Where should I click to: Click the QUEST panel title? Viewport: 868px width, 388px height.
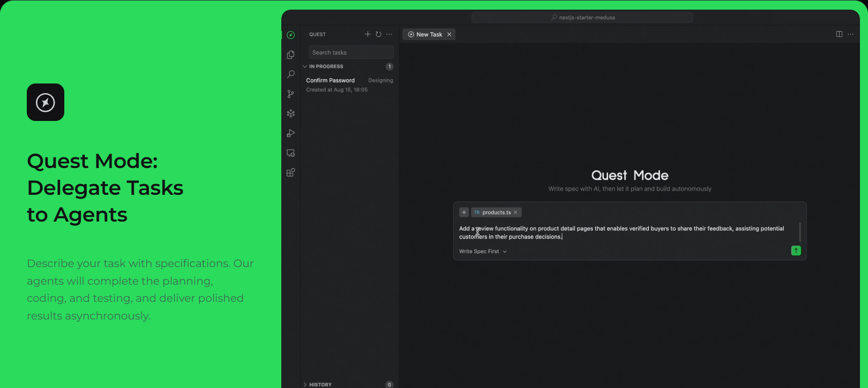[x=317, y=34]
